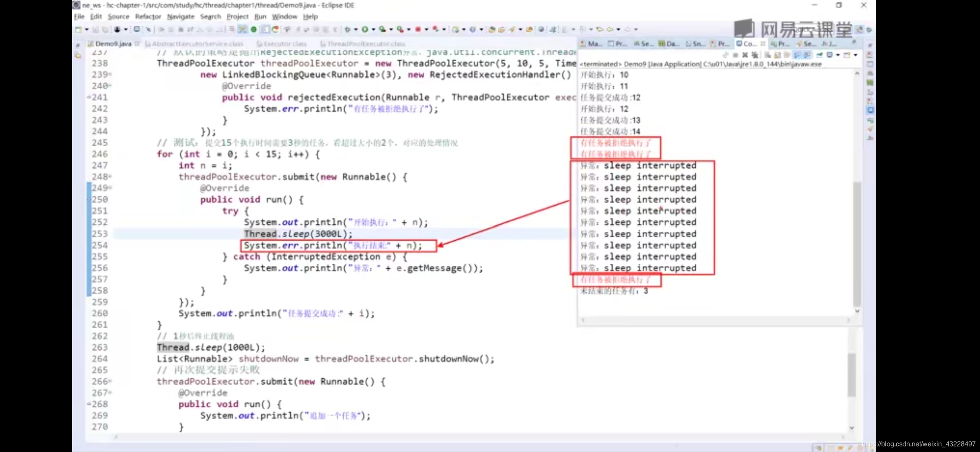Click the shutdownNow() call on line 264
This screenshot has width=980, height=452.
click(x=456, y=359)
